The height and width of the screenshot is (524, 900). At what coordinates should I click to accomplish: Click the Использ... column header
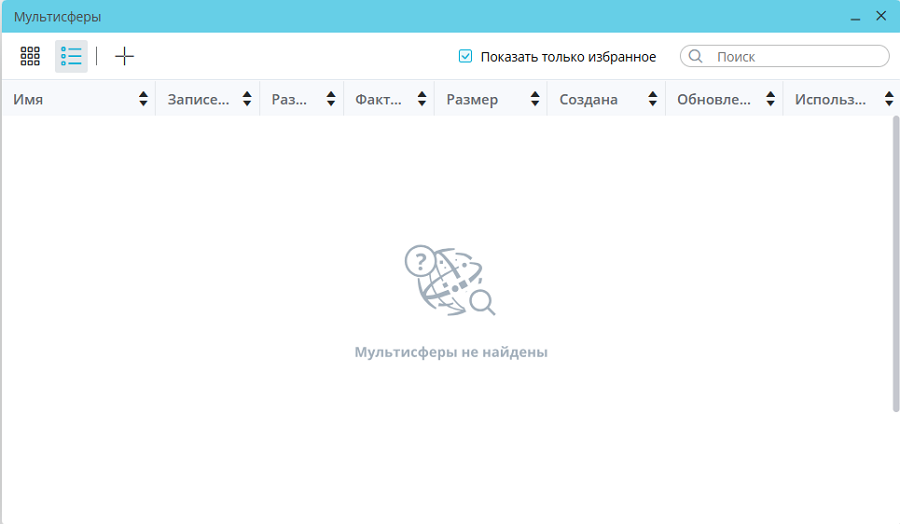tap(841, 99)
